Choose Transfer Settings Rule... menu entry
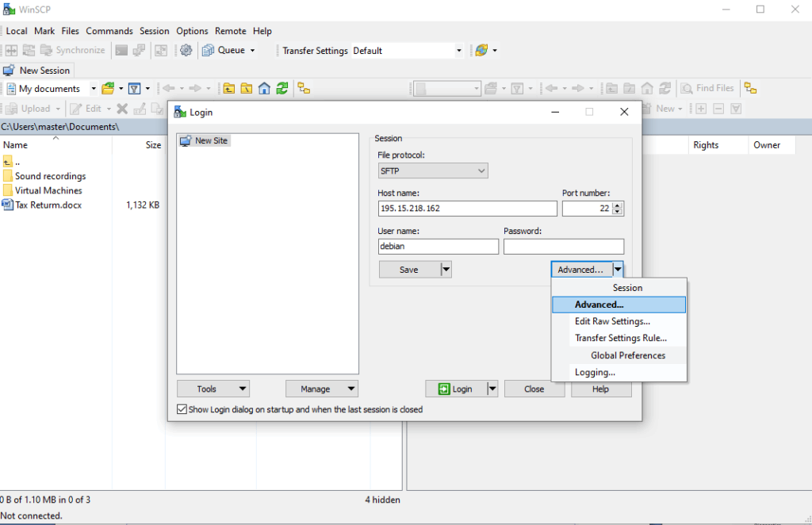 pyautogui.click(x=619, y=338)
